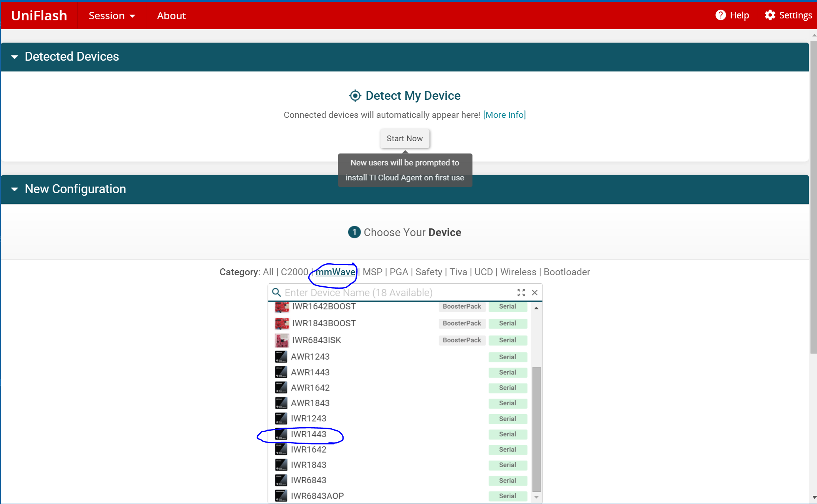Viewport: 817px width, 504px height.
Task: Click the AWR1443 chip icon
Action: 281,372
